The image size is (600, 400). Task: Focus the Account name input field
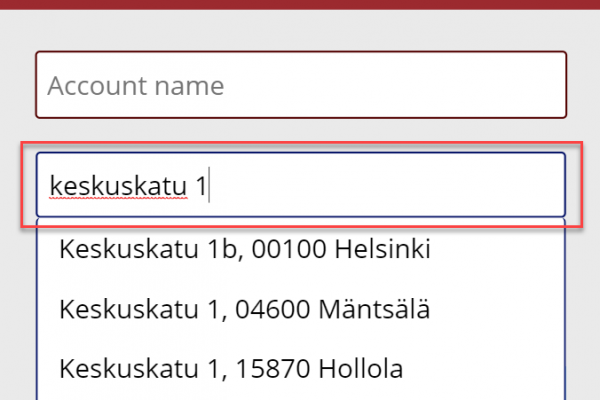pos(301,85)
